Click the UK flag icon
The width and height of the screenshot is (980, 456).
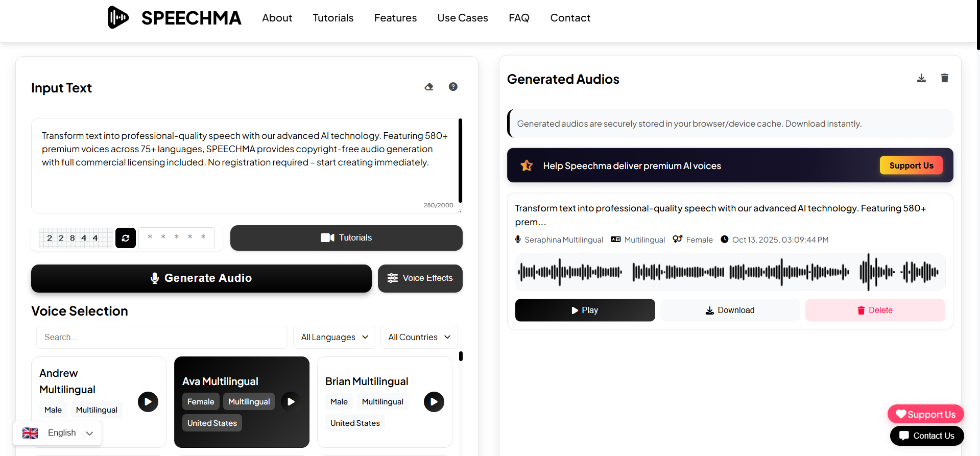click(30, 433)
